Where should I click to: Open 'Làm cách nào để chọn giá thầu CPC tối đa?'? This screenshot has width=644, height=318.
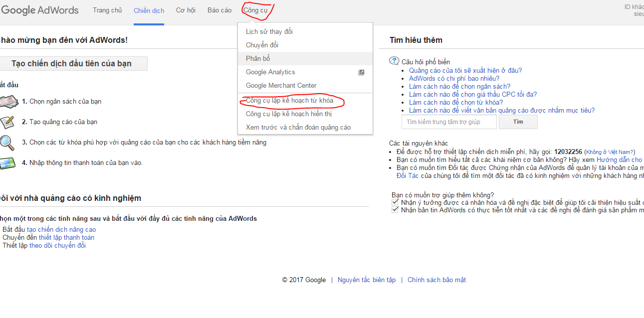click(473, 94)
